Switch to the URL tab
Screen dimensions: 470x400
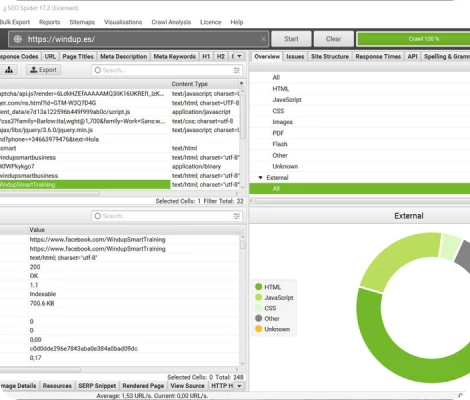pyautogui.click(x=50, y=56)
